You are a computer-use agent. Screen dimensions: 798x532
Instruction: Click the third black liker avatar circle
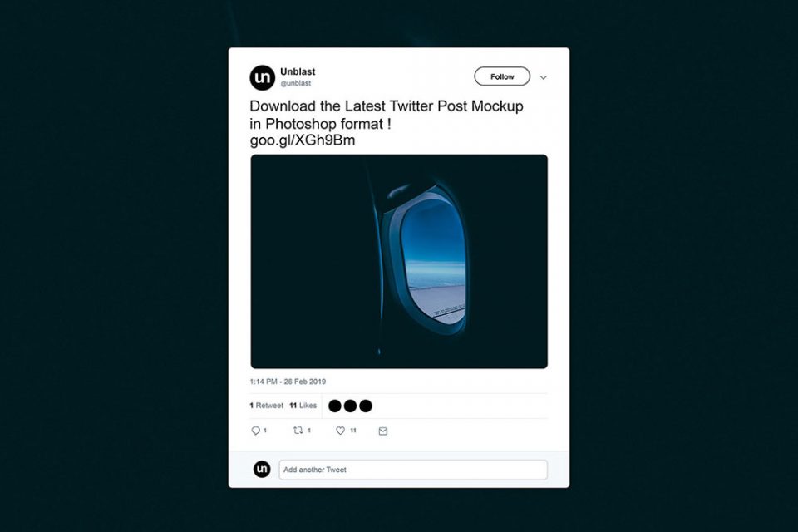click(x=366, y=406)
